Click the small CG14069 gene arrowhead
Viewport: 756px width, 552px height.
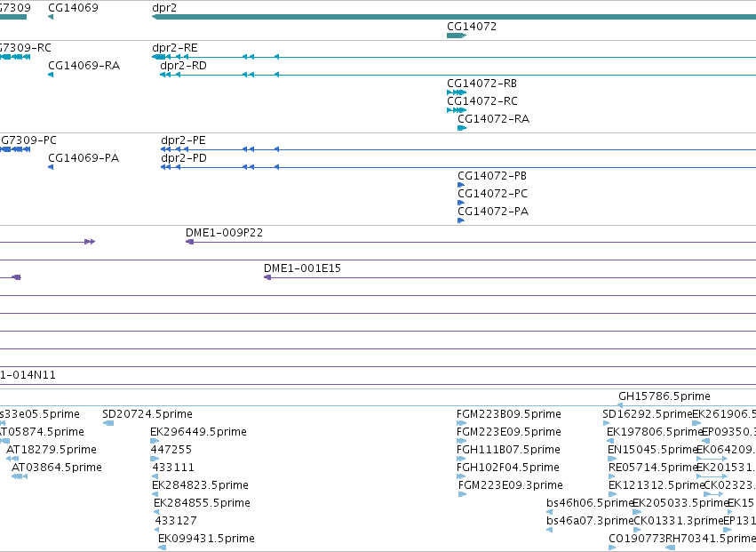[x=51, y=17]
